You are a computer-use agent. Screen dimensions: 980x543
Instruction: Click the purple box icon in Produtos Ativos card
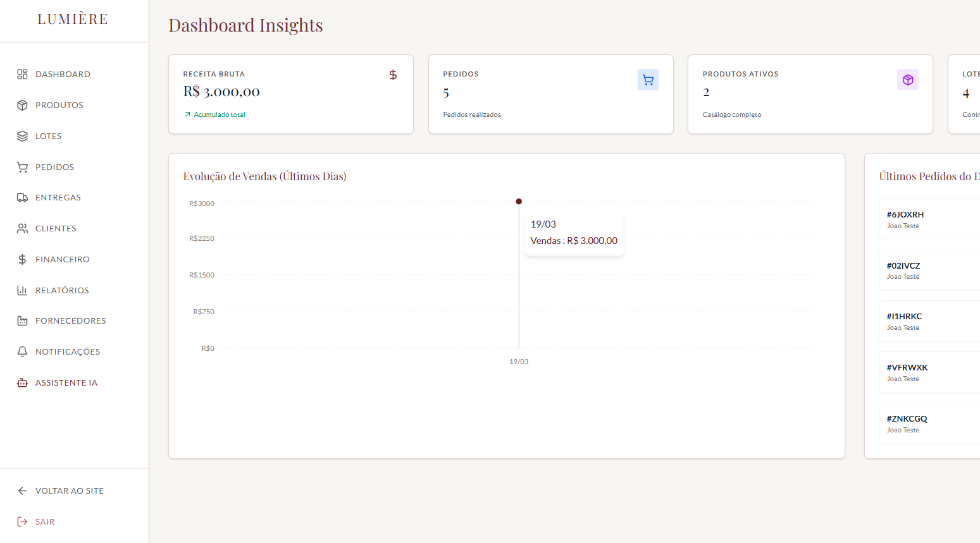(x=907, y=80)
